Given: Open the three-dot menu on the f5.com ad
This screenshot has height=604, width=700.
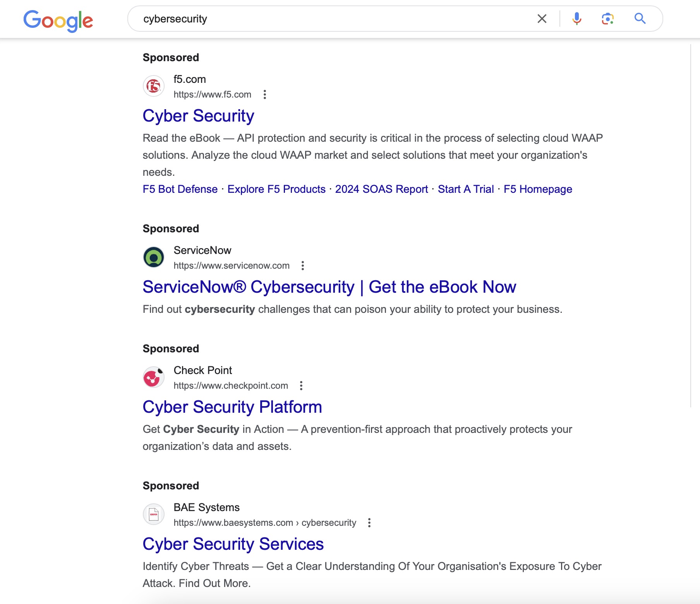Looking at the screenshot, I should pyautogui.click(x=265, y=94).
